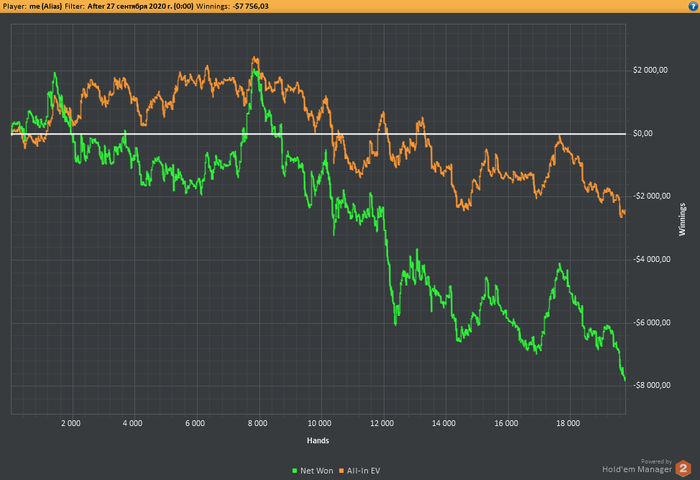Select the 16 000 hands axis label
Screen dimensions: 700x480
click(x=506, y=423)
